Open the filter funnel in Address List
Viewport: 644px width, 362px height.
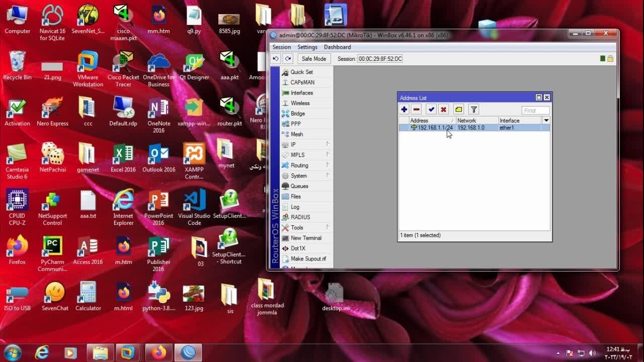point(473,110)
